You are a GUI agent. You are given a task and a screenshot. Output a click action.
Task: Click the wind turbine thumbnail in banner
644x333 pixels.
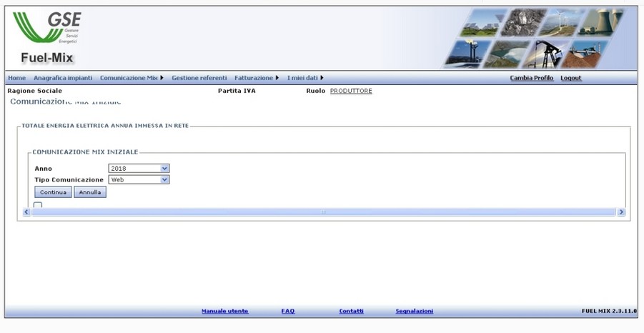(x=561, y=23)
